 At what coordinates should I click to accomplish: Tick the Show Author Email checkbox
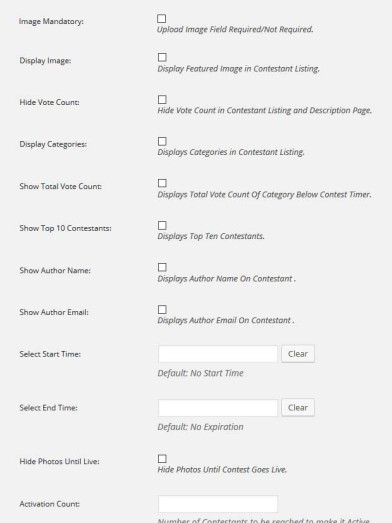(162, 310)
